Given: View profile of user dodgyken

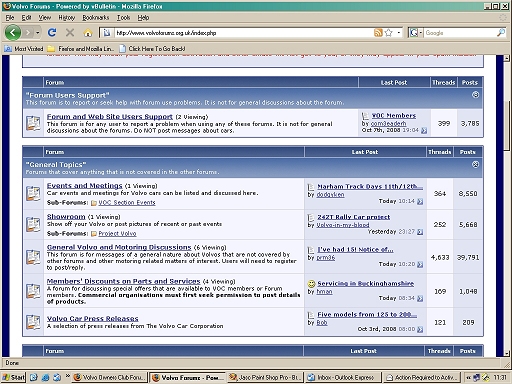Looking at the screenshot, I should [330, 195].
